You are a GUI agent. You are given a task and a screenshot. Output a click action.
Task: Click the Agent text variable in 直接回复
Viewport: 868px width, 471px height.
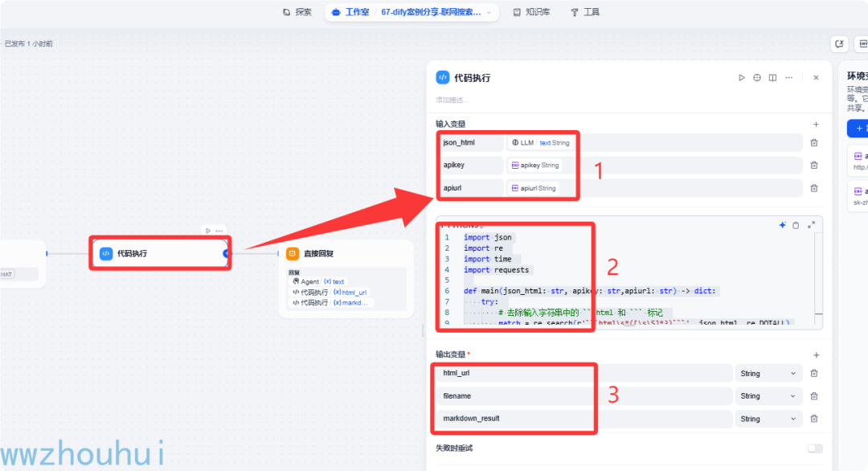point(318,281)
